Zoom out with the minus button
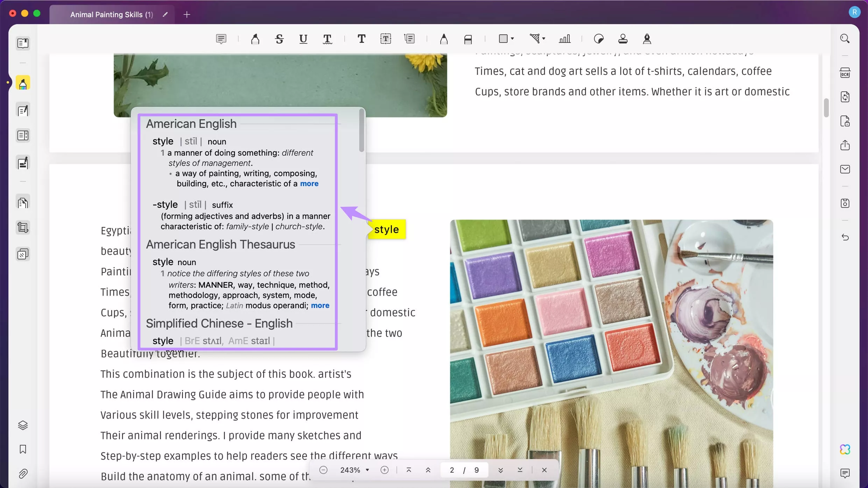 [323, 470]
